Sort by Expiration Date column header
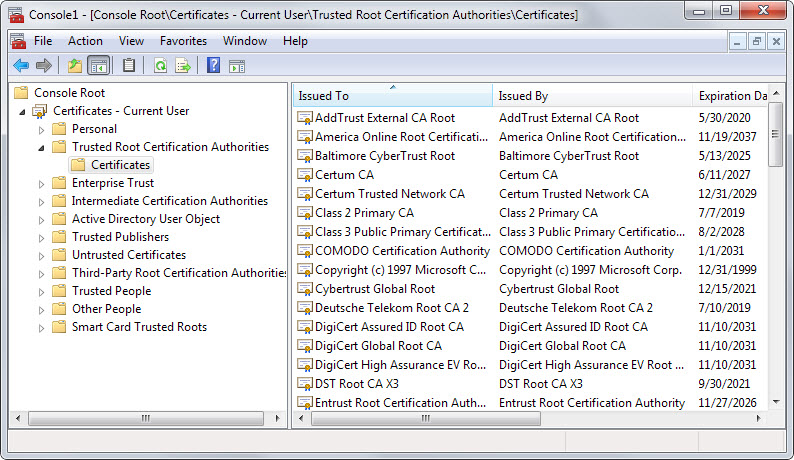The image size is (794, 460). click(730, 95)
